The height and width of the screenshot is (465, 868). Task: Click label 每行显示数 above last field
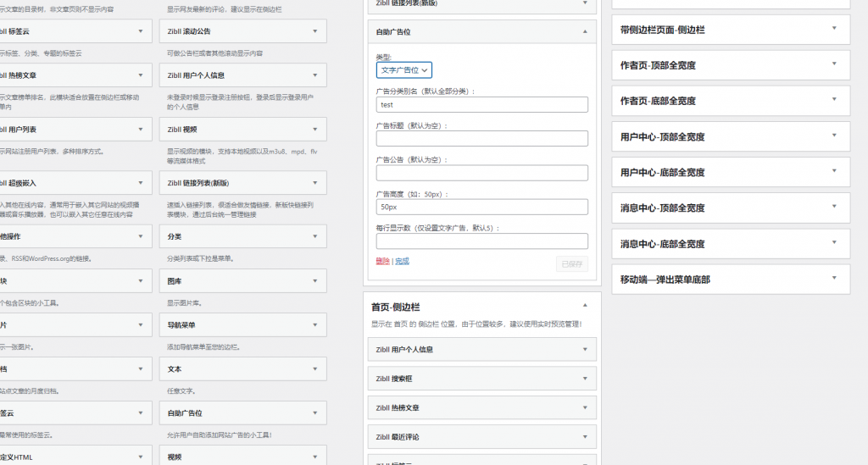[437, 228]
